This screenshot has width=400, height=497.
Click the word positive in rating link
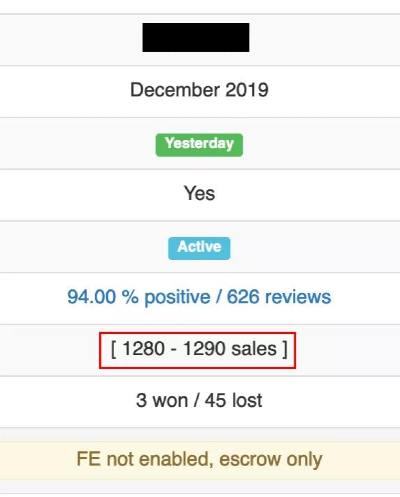tap(177, 297)
